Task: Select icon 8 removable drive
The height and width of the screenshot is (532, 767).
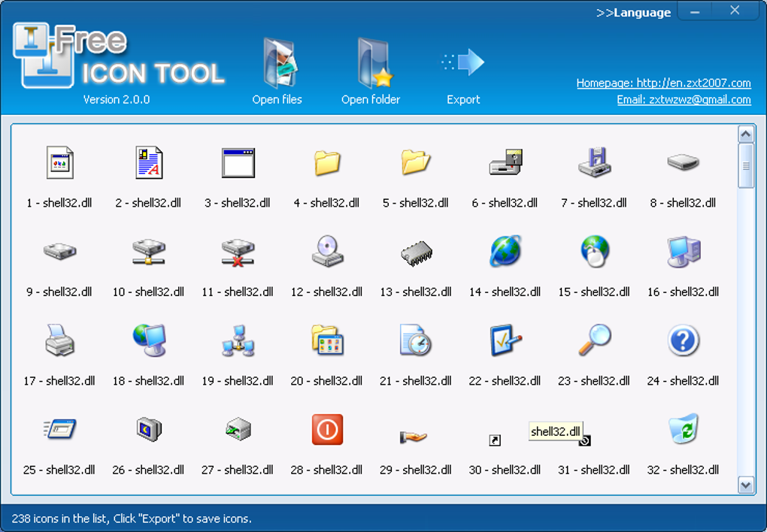Action: coord(684,162)
